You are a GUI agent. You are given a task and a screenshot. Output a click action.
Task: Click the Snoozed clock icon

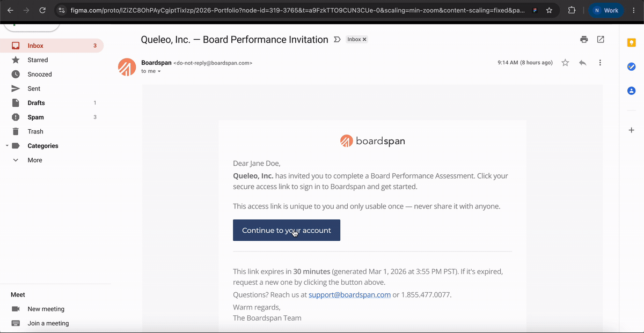16,74
